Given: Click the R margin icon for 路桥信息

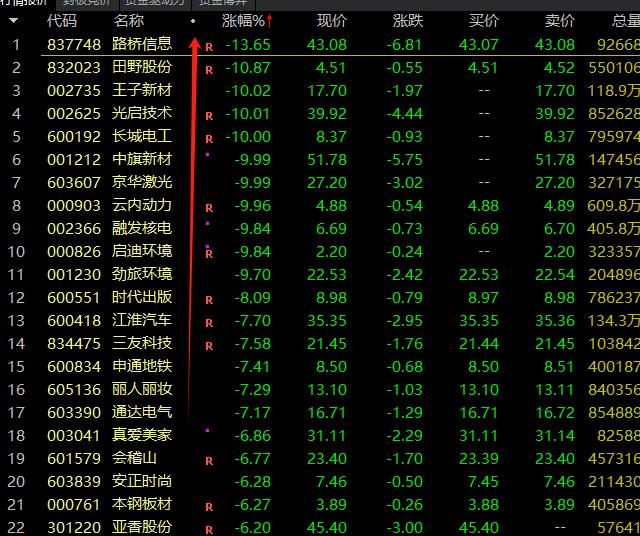Looking at the screenshot, I should (209, 47).
